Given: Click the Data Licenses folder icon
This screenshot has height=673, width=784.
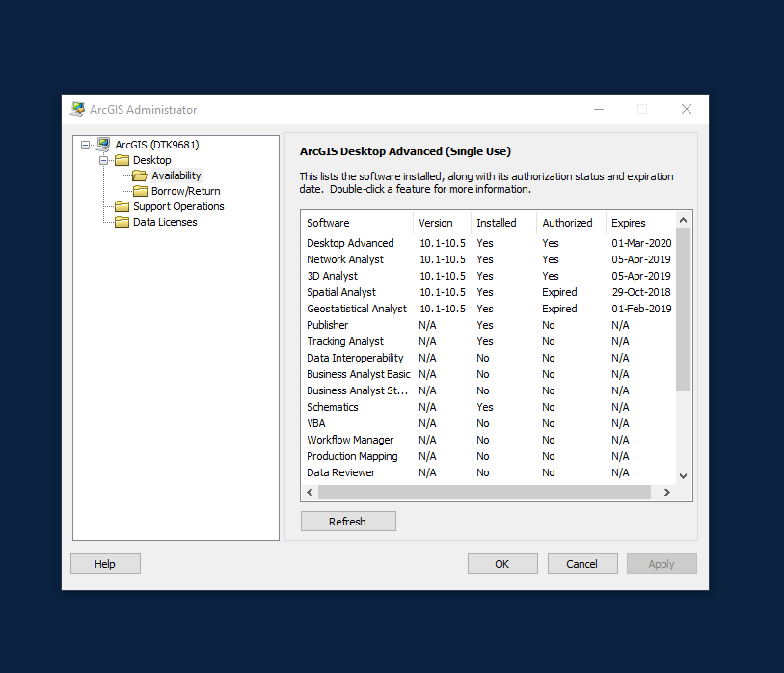Looking at the screenshot, I should [x=122, y=222].
